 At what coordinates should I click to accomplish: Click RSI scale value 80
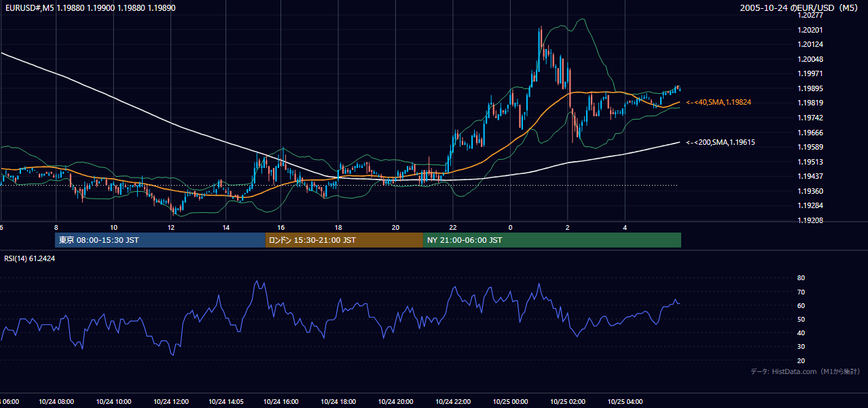[x=801, y=278]
